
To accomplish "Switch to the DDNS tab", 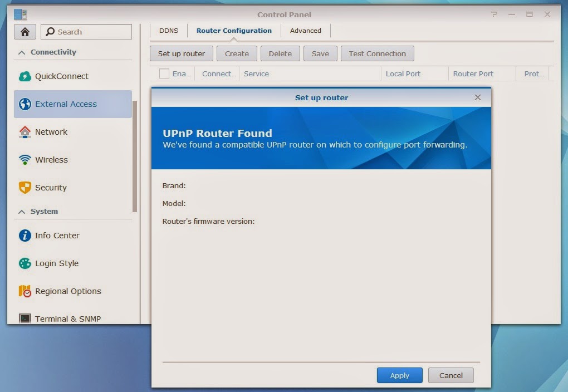I will point(168,31).
